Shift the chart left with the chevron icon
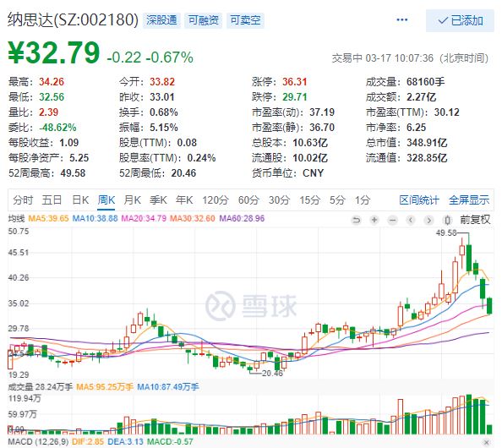This screenshot has width=502, height=448. tap(411, 220)
